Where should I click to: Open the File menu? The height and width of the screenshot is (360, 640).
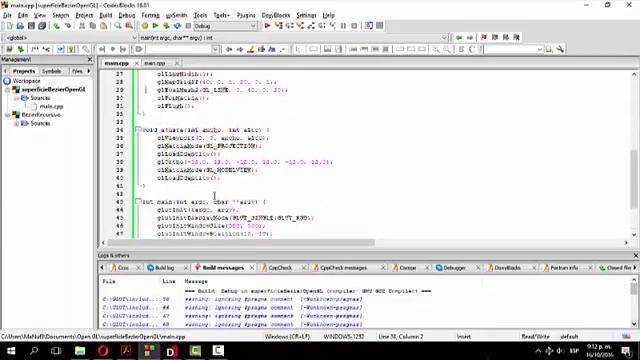pyautogui.click(x=7, y=15)
